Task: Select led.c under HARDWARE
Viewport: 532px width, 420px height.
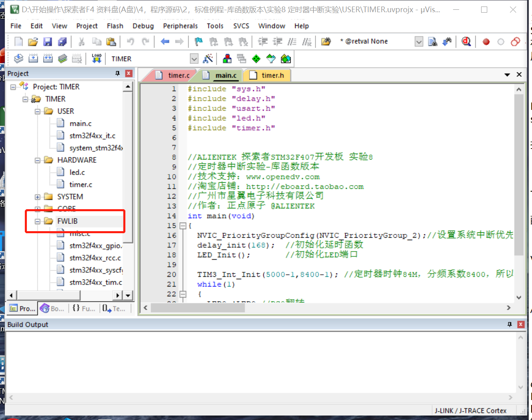Action: tap(77, 172)
